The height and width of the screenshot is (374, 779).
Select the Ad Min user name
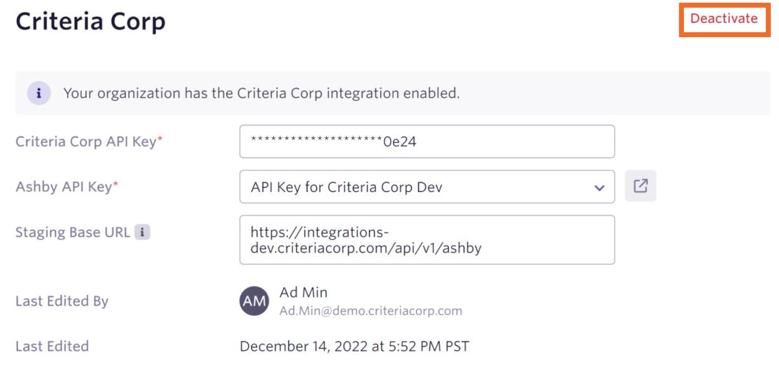click(x=304, y=292)
